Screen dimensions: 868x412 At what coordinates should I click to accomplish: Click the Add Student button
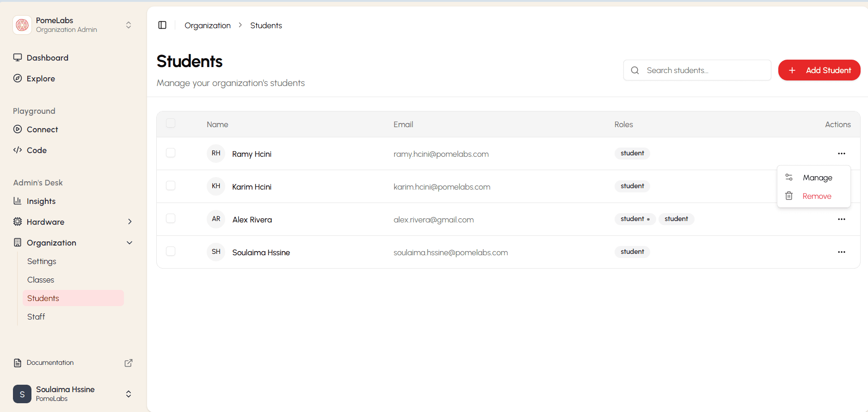click(x=819, y=70)
